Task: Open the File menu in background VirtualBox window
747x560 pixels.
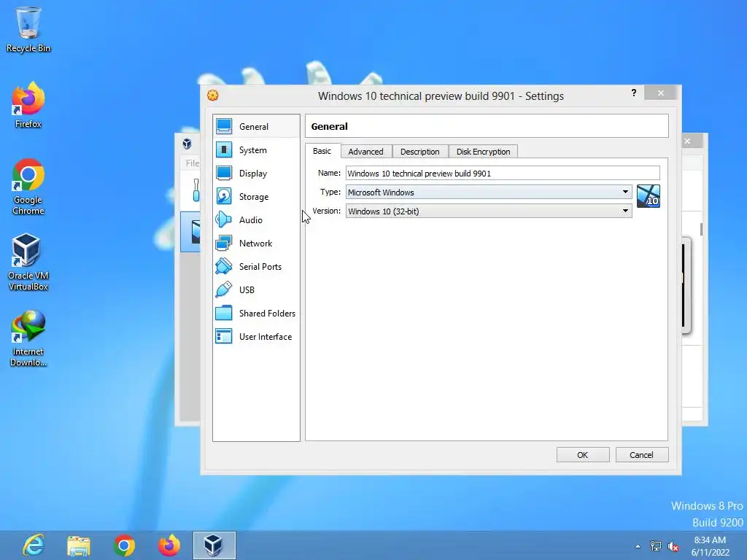Action: (x=192, y=163)
